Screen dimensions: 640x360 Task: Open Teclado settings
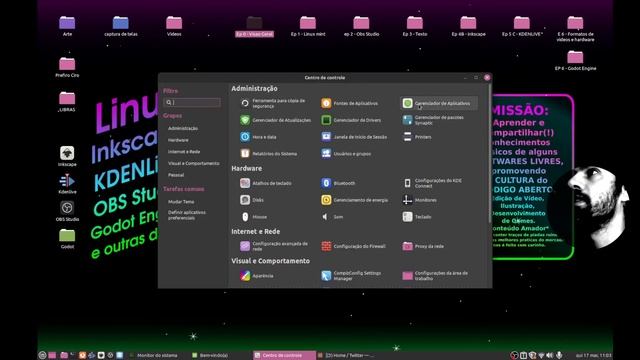click(x=417, y=217)
